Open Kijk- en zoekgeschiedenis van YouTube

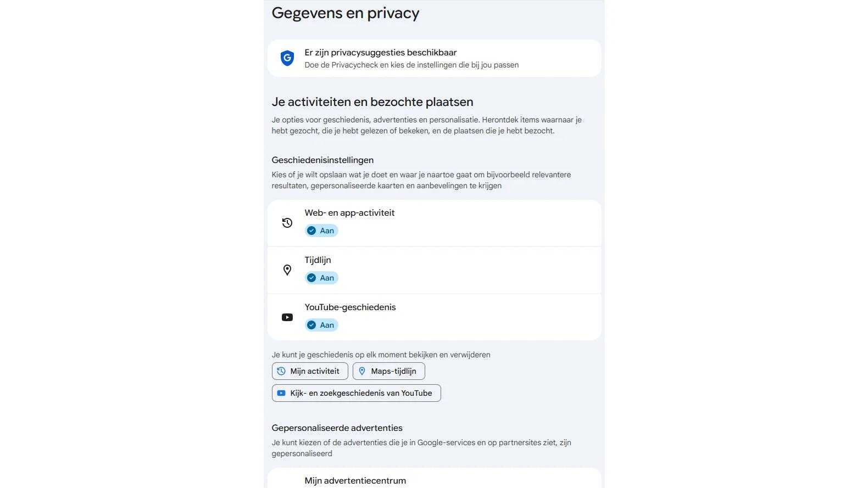(x=356, y=393)
